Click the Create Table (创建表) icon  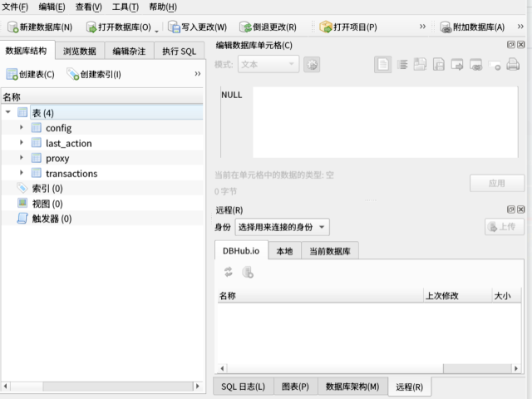tap(12, 75)
